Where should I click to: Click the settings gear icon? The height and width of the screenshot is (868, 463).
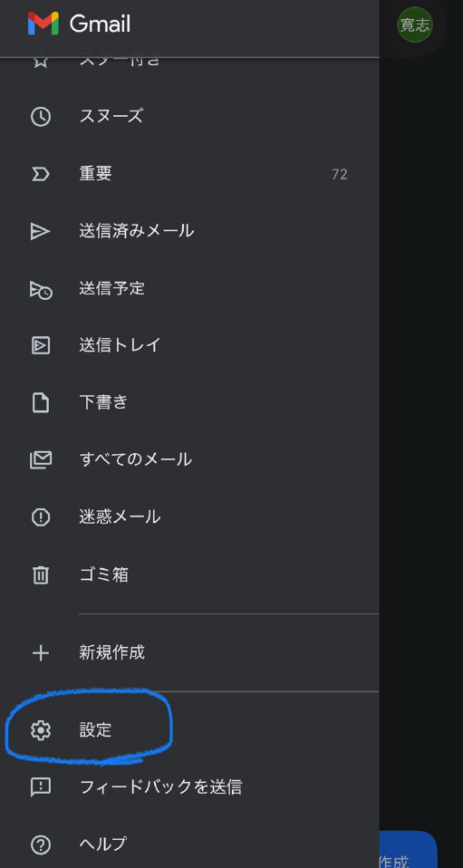(x=41, y=730)
